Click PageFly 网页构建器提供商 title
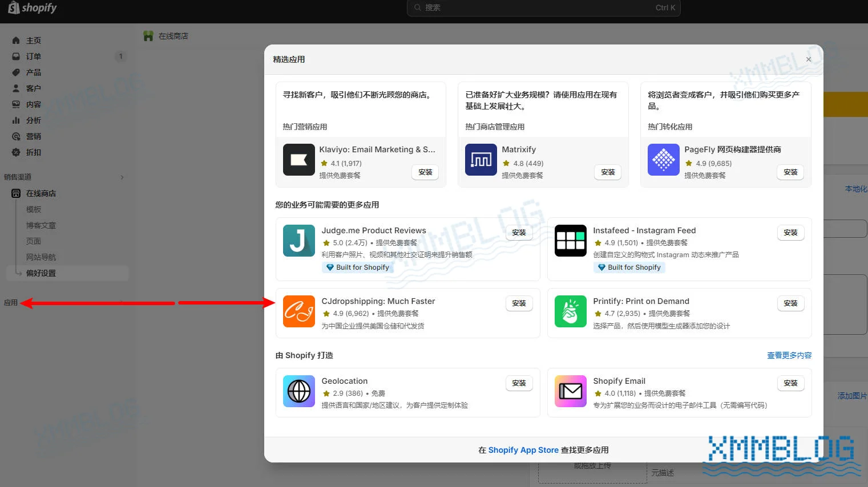The height and width of the screenshot is (487, 868). pyautogui.click(x=733, y=149)
